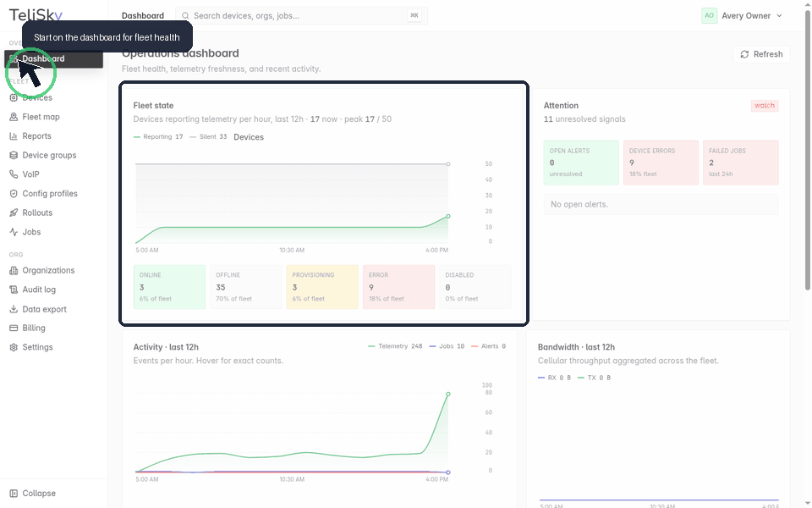Select the Dashboard sidebar item

pos(54,59)
